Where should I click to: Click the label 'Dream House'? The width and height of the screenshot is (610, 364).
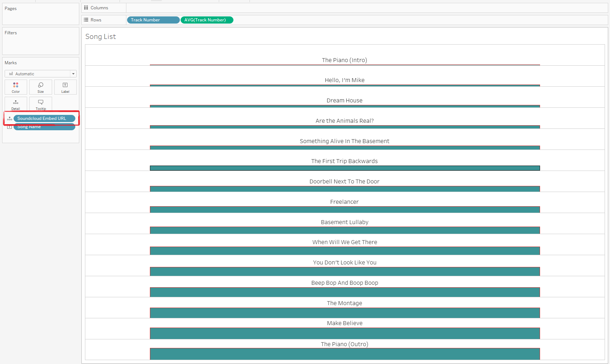coord(344,101)
